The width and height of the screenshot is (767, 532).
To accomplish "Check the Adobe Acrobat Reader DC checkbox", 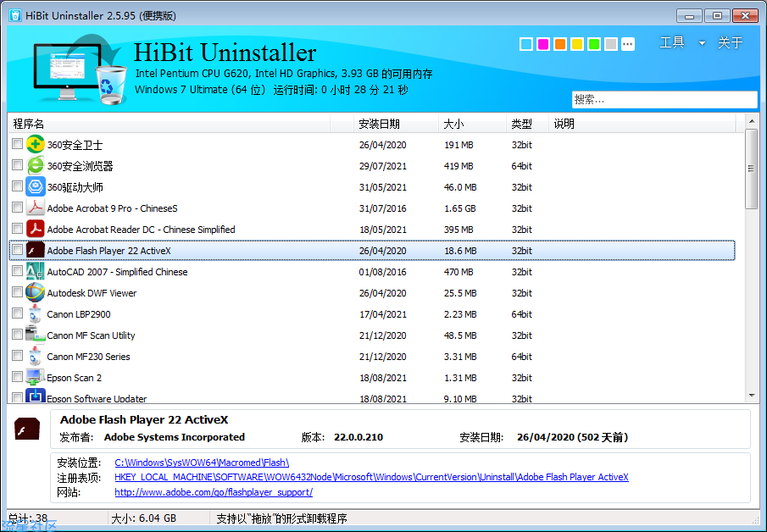I will point(17,229).
